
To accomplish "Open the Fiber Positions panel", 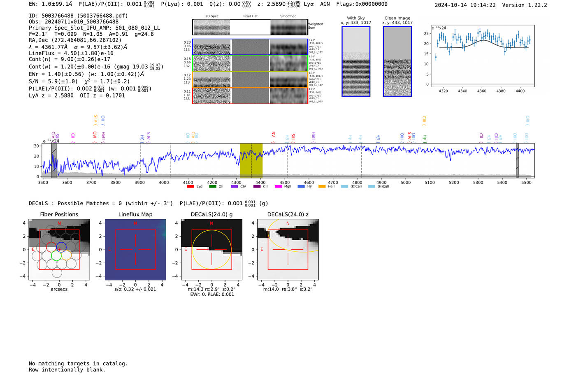I will (59, 250).
